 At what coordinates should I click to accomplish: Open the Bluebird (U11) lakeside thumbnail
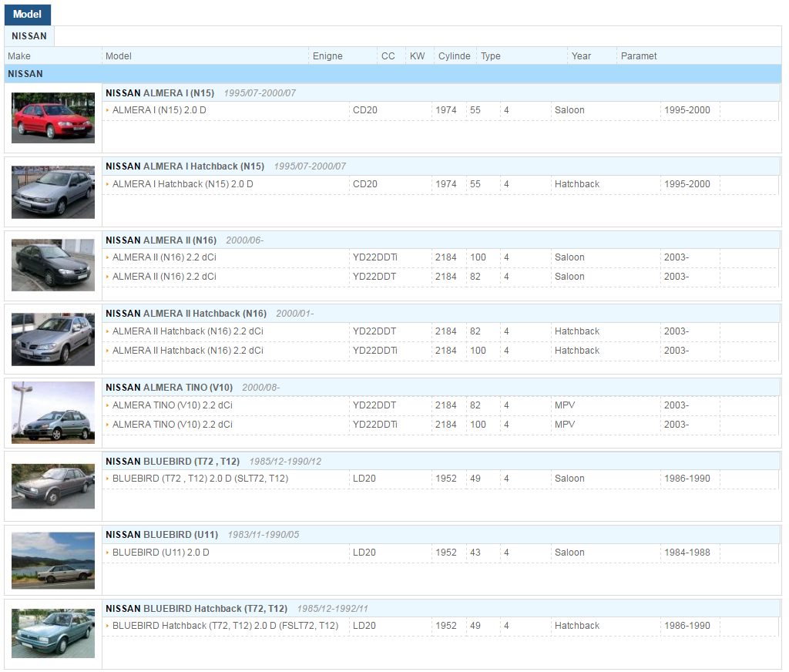[x=53, y=561]
